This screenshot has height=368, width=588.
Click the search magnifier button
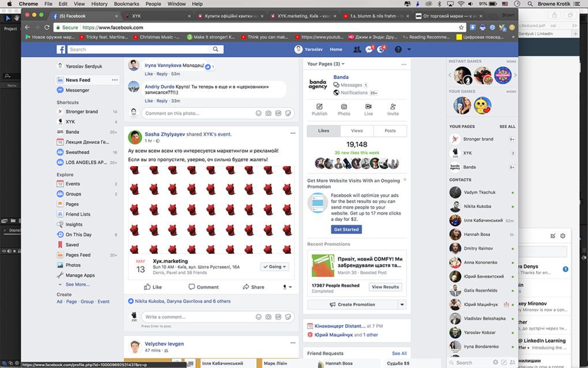tap(216, 49)
